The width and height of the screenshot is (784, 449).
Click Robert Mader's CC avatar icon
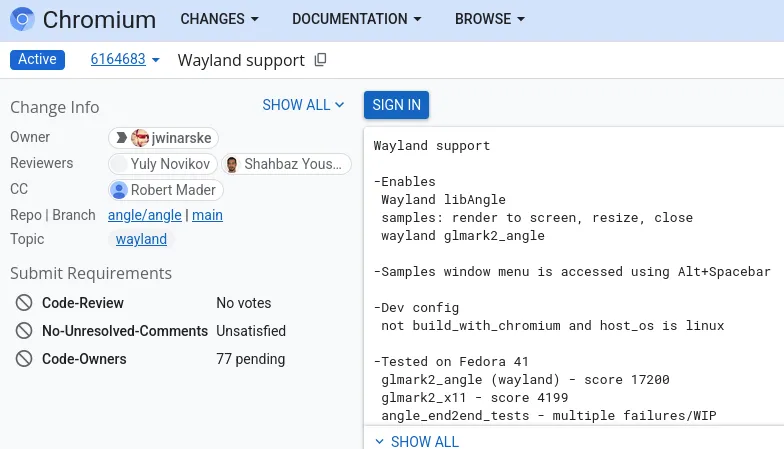pyautogui.click(x=120, y=190)
